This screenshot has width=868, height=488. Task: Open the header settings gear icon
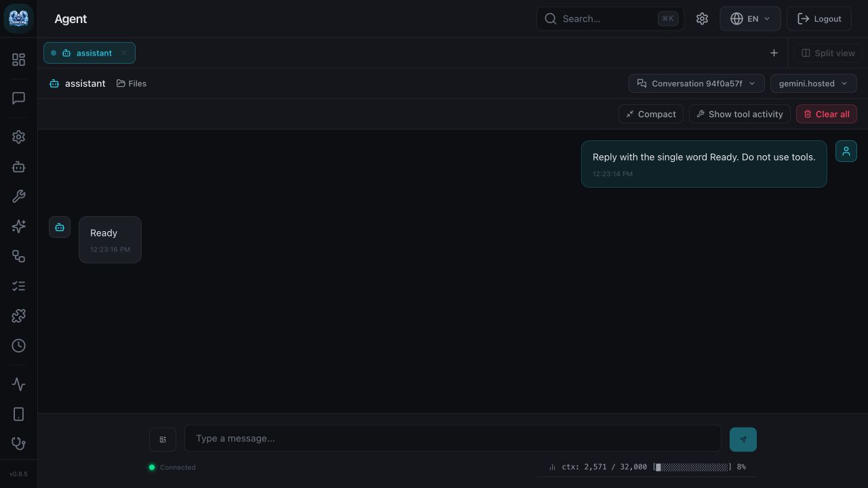click(702, 19)
